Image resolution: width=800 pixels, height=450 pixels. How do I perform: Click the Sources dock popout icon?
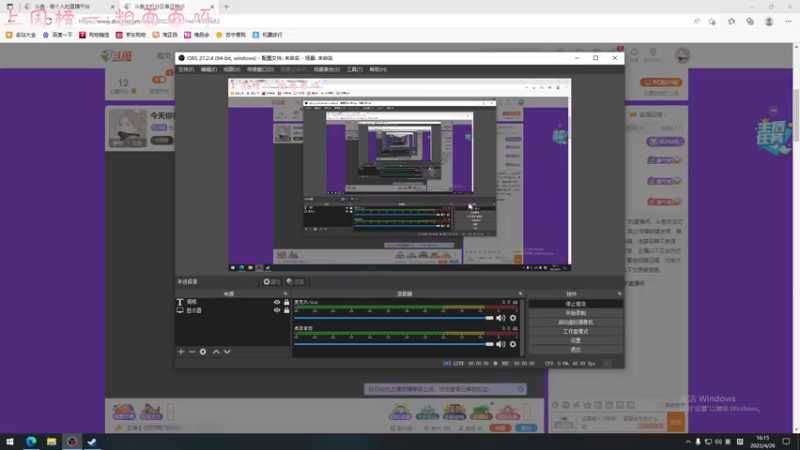coord(285,294)
